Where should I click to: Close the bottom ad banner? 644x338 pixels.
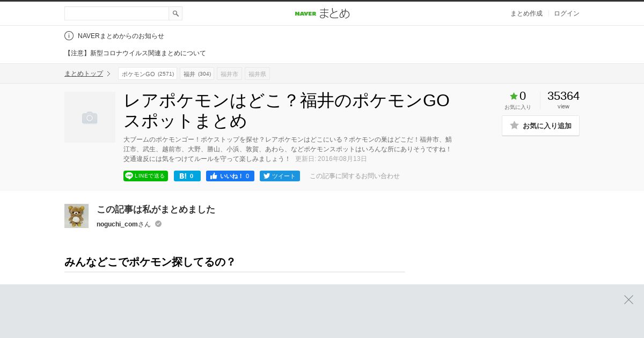click(628, 299)
